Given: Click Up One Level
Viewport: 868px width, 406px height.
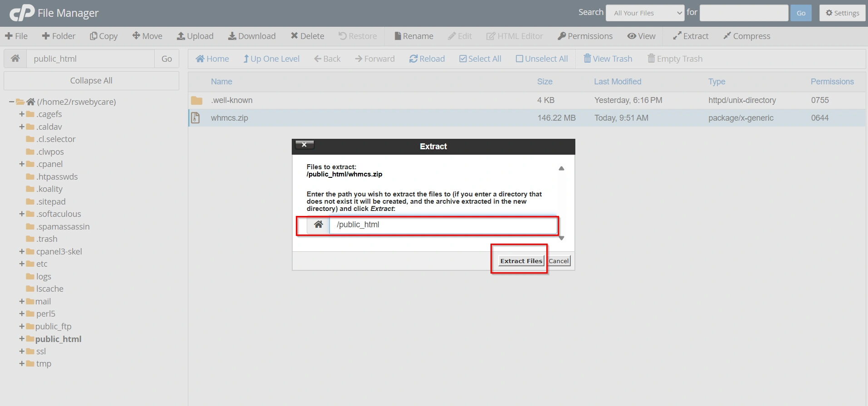Looking at the screenshot, I should point(271,59).
